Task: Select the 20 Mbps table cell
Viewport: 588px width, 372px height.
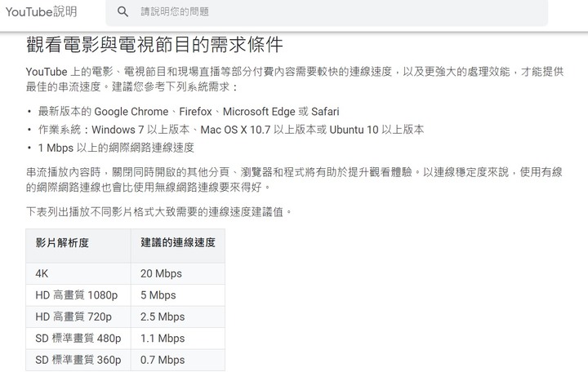Action: (178, 273)
